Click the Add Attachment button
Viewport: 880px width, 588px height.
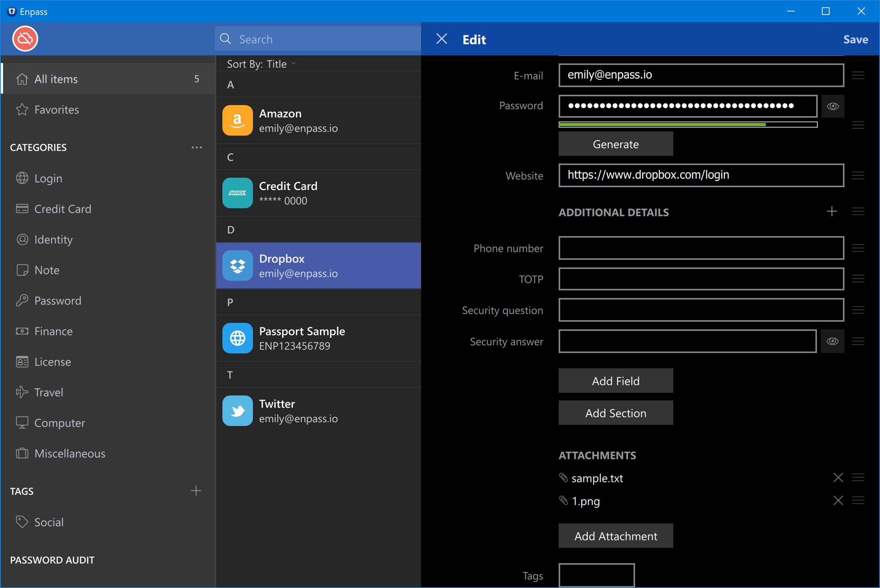click(x=616, y=536)
